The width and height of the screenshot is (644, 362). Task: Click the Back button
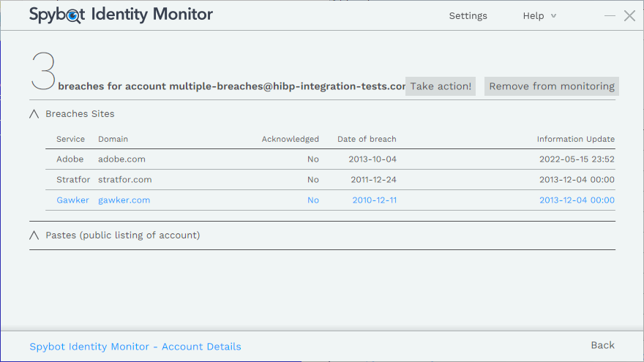[x=602, y=345]
